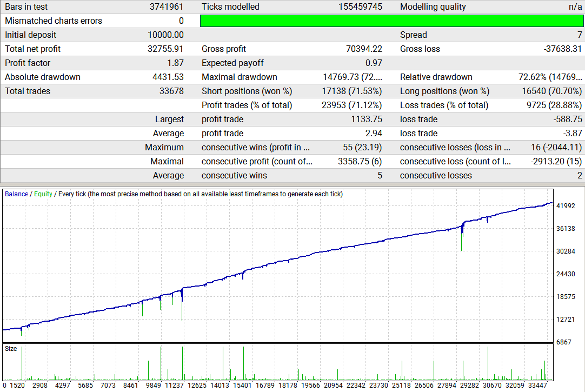Select the Largest profit trade value 1133.75
The image size is (585, 392).
(367, 119)
